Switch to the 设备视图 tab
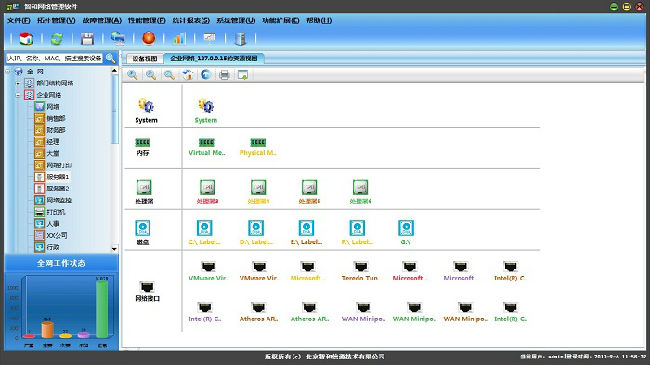This screenshot has width=650, height=365. pos(145,58)
